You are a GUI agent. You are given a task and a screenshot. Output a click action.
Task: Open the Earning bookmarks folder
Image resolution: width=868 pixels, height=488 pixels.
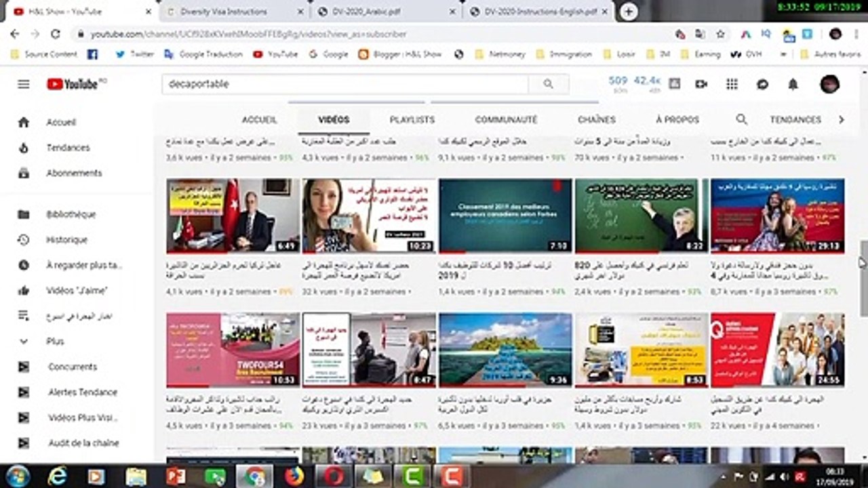coord(700,54)
